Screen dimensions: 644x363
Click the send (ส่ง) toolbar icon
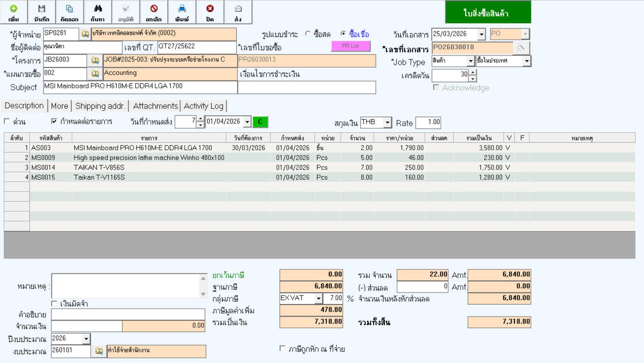coord(238,12)
